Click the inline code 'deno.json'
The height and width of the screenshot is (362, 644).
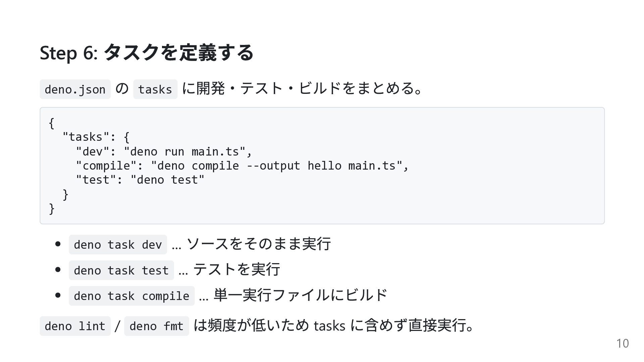point(75,89)
